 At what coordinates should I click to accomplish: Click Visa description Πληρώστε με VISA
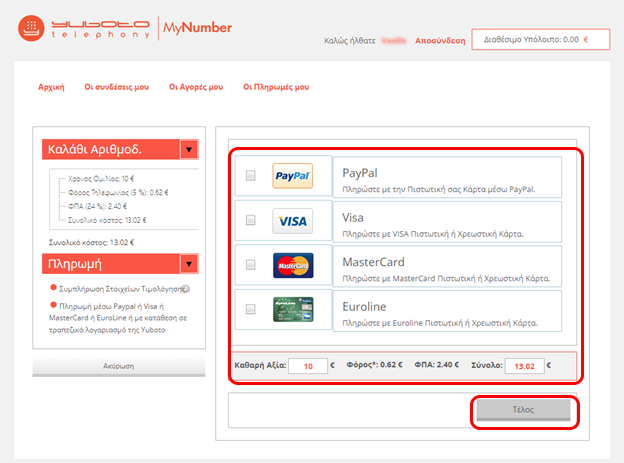(433, 234)
